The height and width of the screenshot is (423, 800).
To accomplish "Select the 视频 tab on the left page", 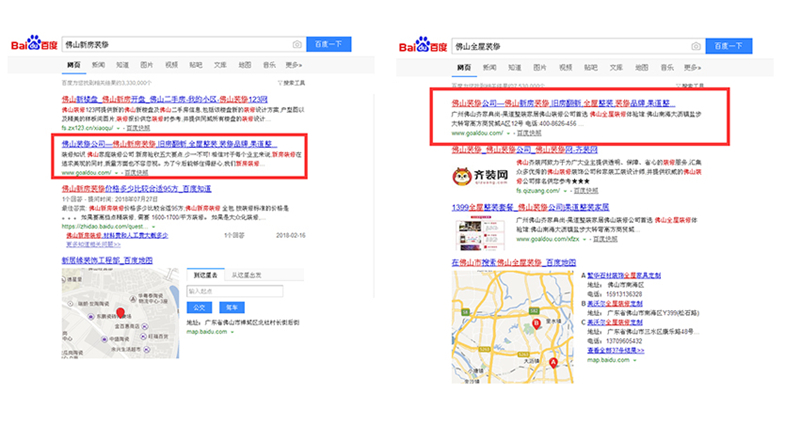I will coord(171,65).
